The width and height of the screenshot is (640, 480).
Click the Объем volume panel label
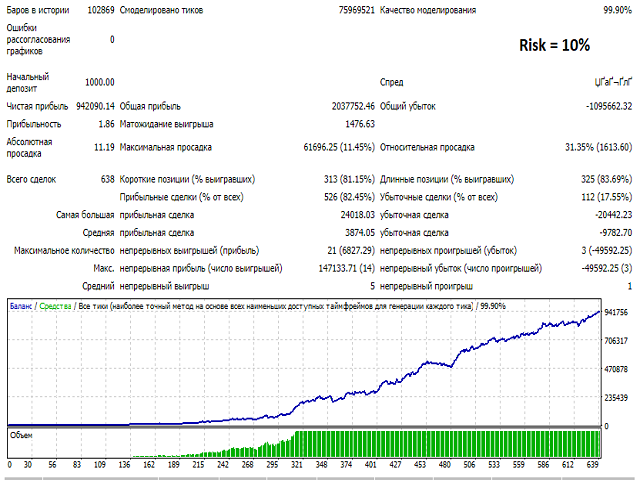pyautogui.click(x=21, y=435)
